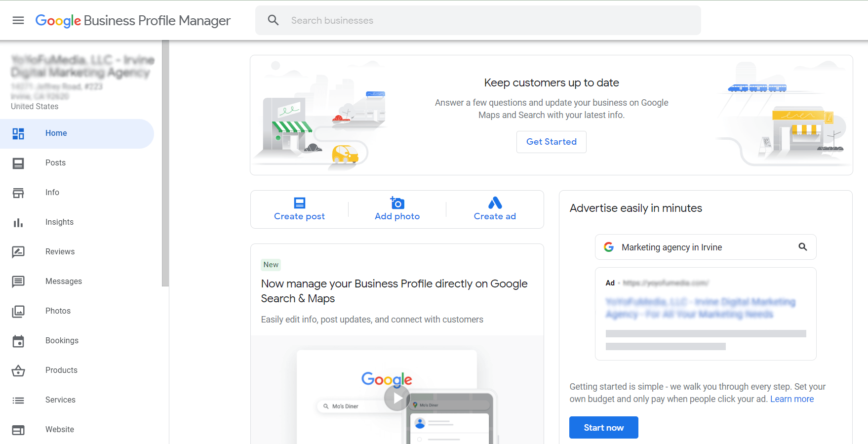Click the Info storefront icon
Image resolution: width=868 pixels, height=444 pixels.
click(18, 193)
